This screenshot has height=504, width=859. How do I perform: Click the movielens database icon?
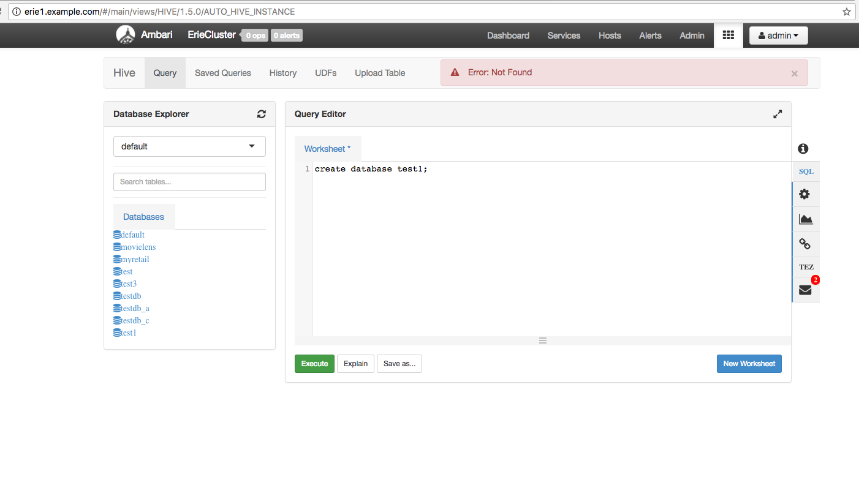(117, 247)
